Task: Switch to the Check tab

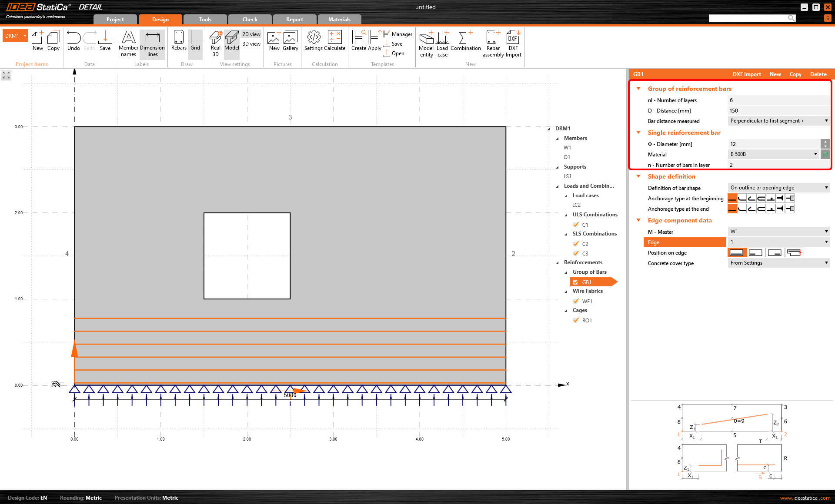Action: [x=249, y=19]
